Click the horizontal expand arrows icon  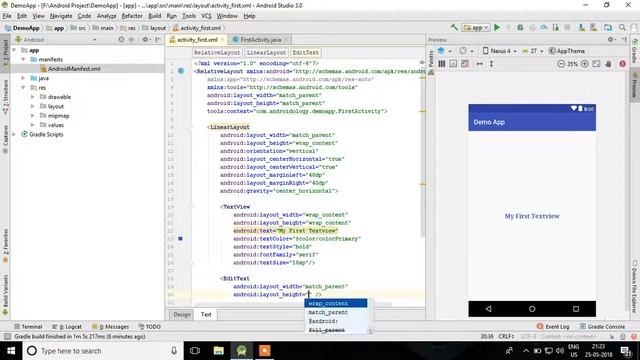click(480, 64)
